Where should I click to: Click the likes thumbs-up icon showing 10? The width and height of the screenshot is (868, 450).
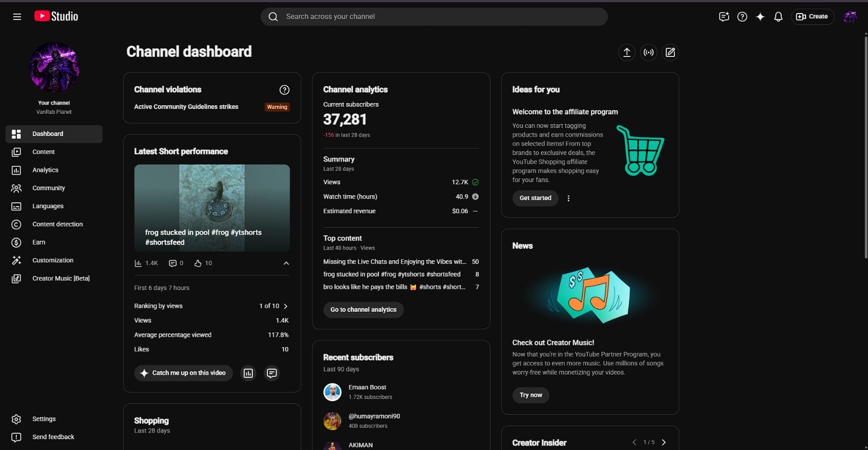tap(198, 263)
